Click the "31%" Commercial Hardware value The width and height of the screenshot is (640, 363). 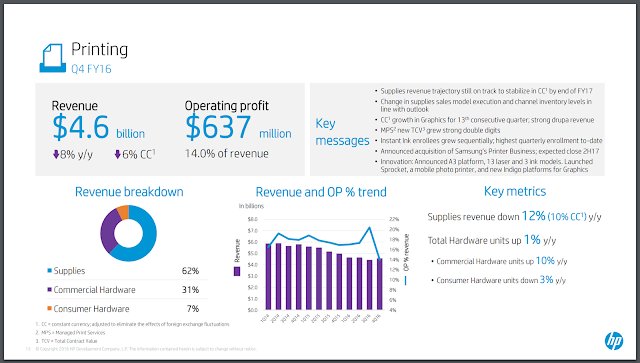tap(190, 290)
